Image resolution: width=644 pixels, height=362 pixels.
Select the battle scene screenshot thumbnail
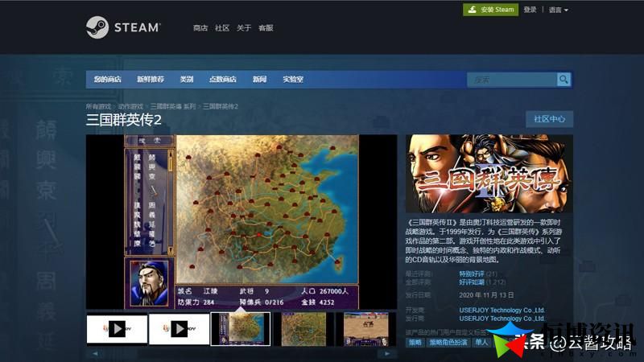pos(366,329)
